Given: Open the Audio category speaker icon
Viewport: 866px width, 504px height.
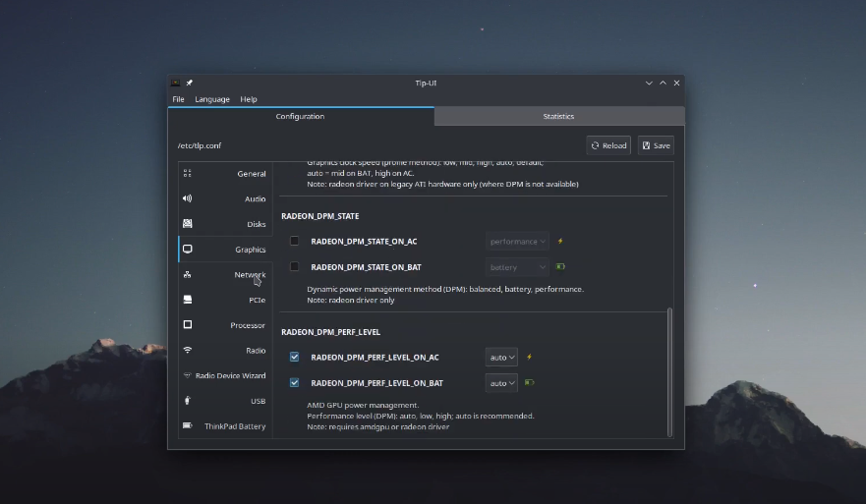Looking at the screenshot, I should 187,198.
